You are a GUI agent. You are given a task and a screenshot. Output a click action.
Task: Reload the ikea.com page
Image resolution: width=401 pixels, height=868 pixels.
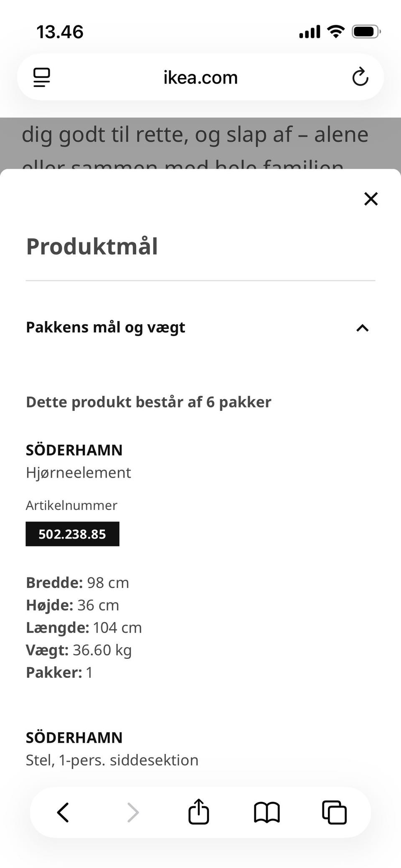[360, 77]
